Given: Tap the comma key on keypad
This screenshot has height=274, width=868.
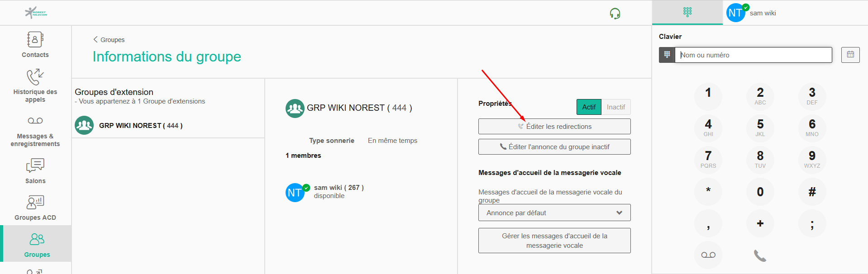Looking at the screenshot, I should click(x=708, y=223).
